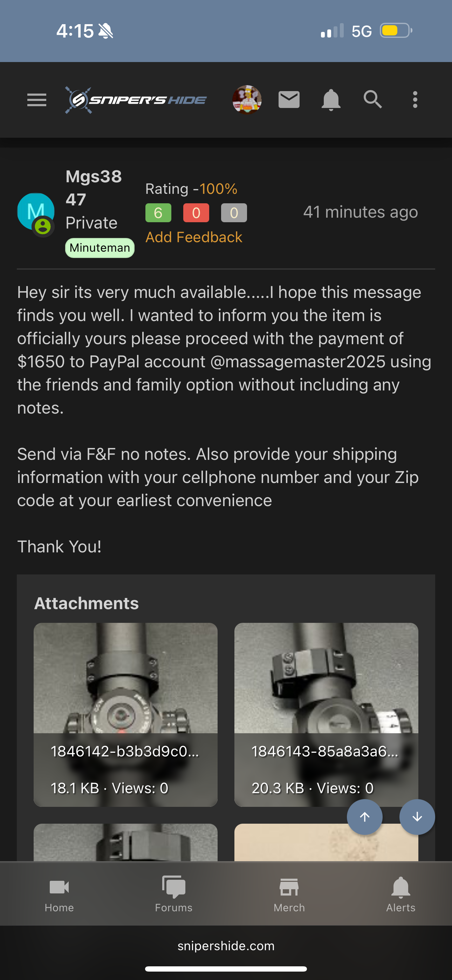Open Alerts in the bottom bar
This screenshot has width=452, height=980.
point(400,894)
